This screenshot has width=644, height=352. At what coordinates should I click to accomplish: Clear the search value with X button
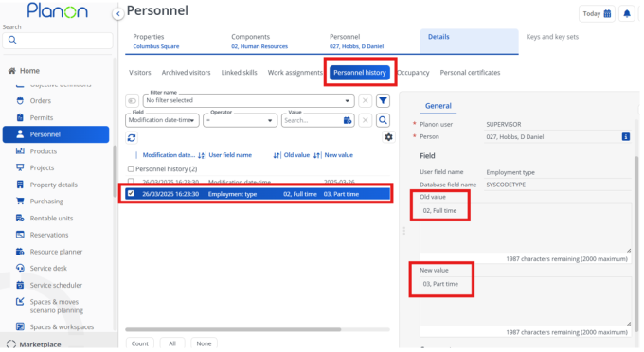(x=366, y=120)
